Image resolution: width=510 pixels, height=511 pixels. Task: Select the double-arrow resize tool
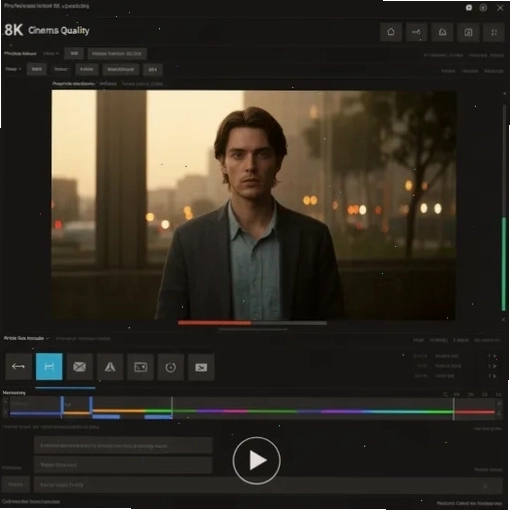pos(18,367)
